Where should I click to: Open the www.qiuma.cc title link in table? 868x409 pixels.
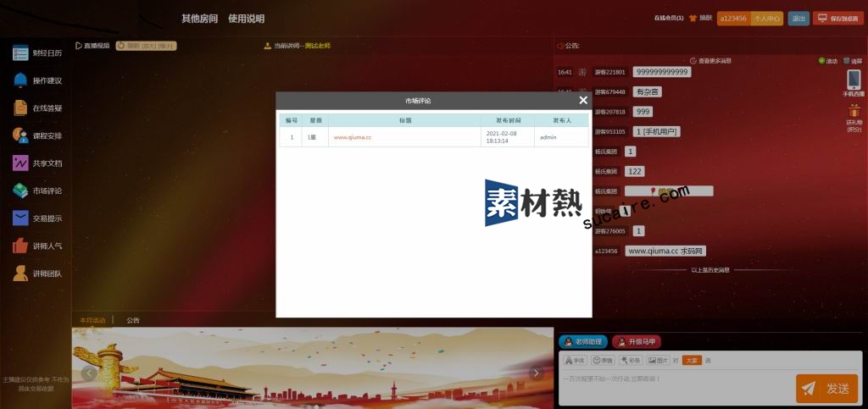[x=353, y=137]
